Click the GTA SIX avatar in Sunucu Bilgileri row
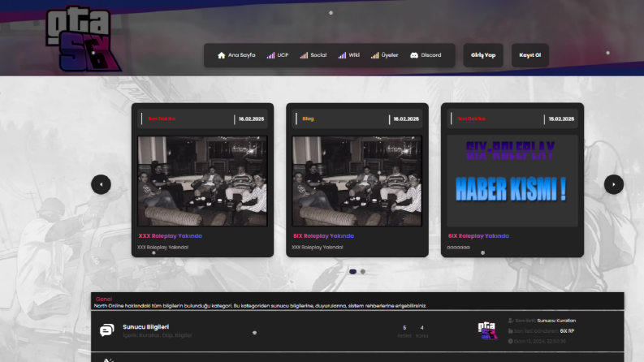This screenshot has width=644, height=362. pyautogui.click(x=487, y=330)
